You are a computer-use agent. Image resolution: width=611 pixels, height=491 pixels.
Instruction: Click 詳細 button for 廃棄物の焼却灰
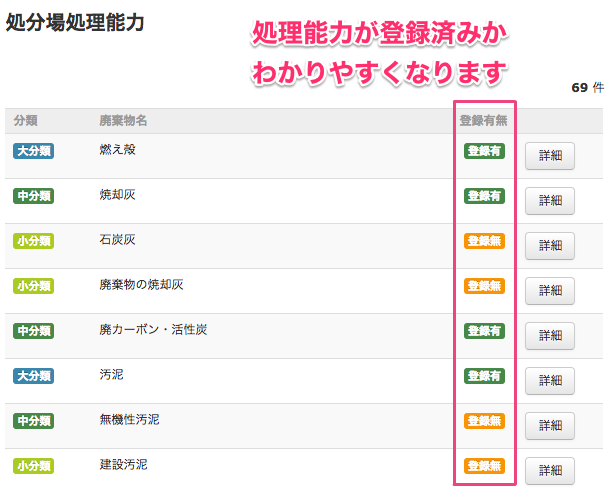pyautogui.click(x=550, y=290)
